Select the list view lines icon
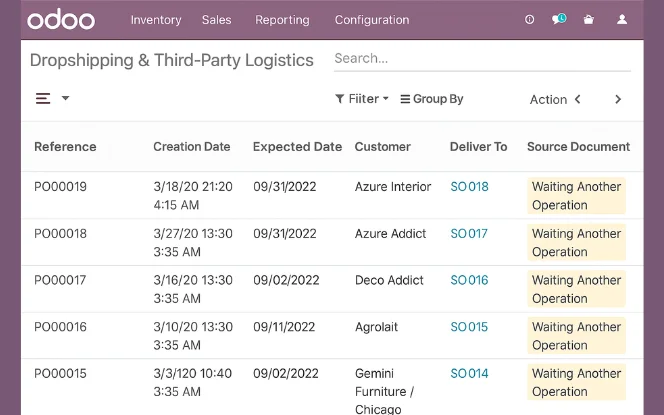664x415 pixels. pyautogui.click(x=43, y=99)
